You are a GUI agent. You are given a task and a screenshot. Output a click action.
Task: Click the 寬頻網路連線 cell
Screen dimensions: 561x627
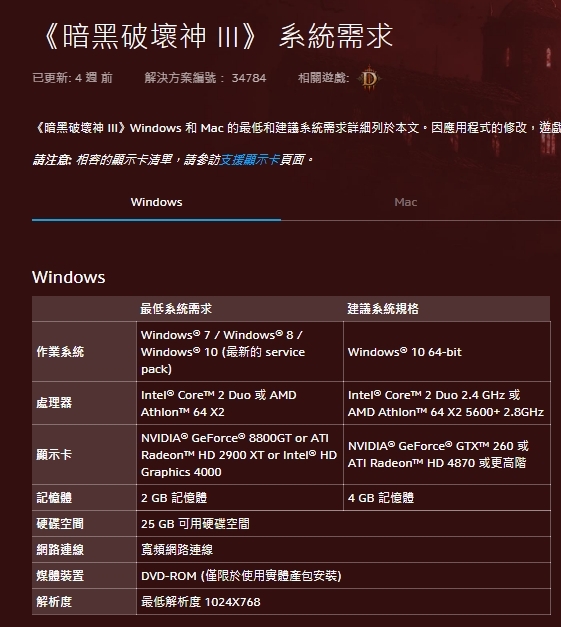[343, 550]
